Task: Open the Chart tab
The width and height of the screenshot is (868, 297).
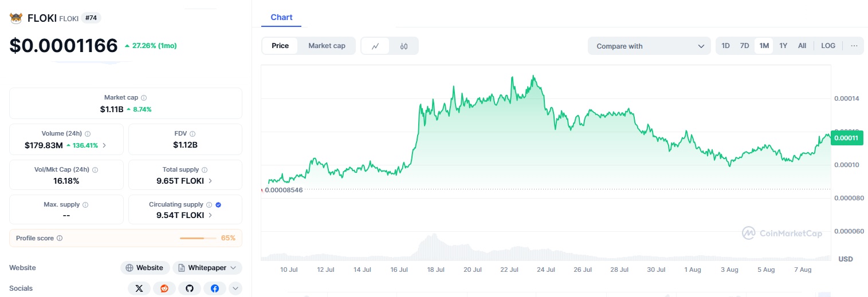Action: [281, 17]
